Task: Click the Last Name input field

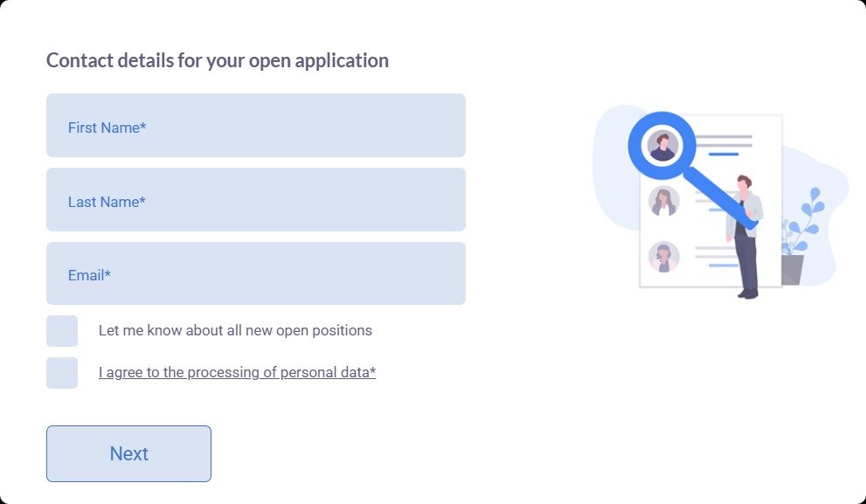Action: click(x=255, y=199)
